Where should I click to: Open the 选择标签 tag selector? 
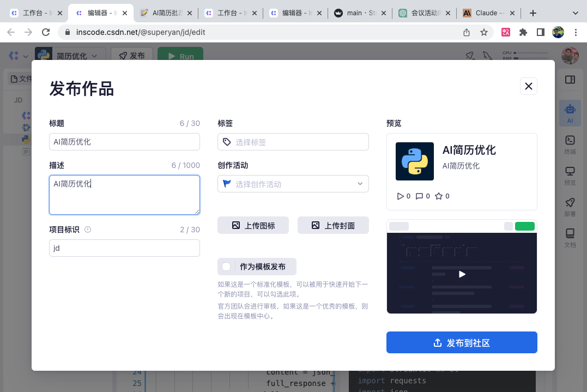pos(293,142)
